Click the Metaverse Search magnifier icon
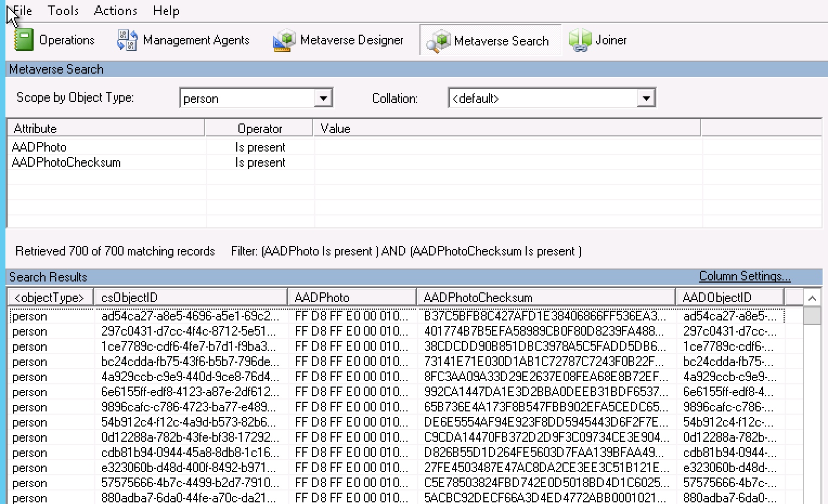The image size is (828, 504). [438, 40]
